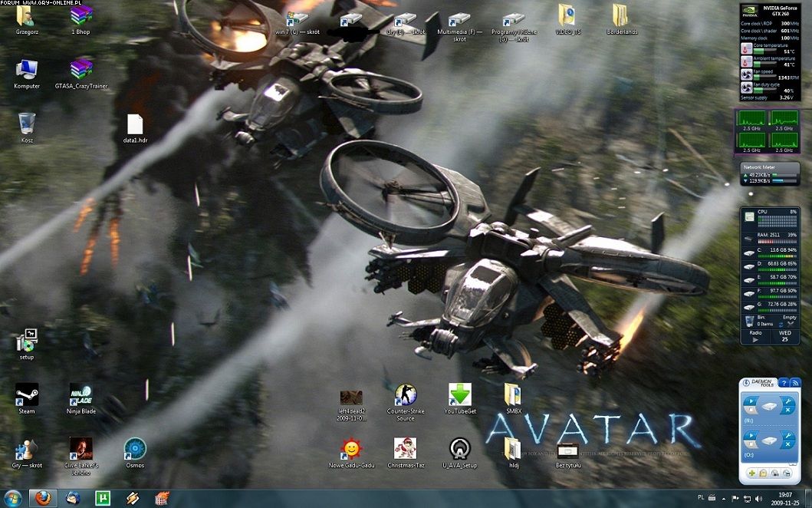Click the Fan speed 1343 RPM reading

[770, 74]
